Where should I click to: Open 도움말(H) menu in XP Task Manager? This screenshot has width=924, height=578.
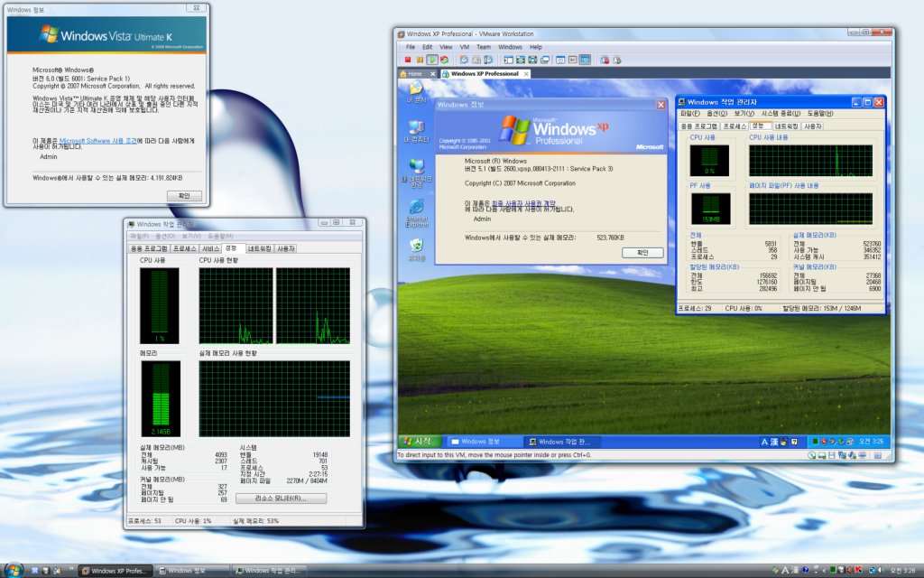click(x=820, y=113)
